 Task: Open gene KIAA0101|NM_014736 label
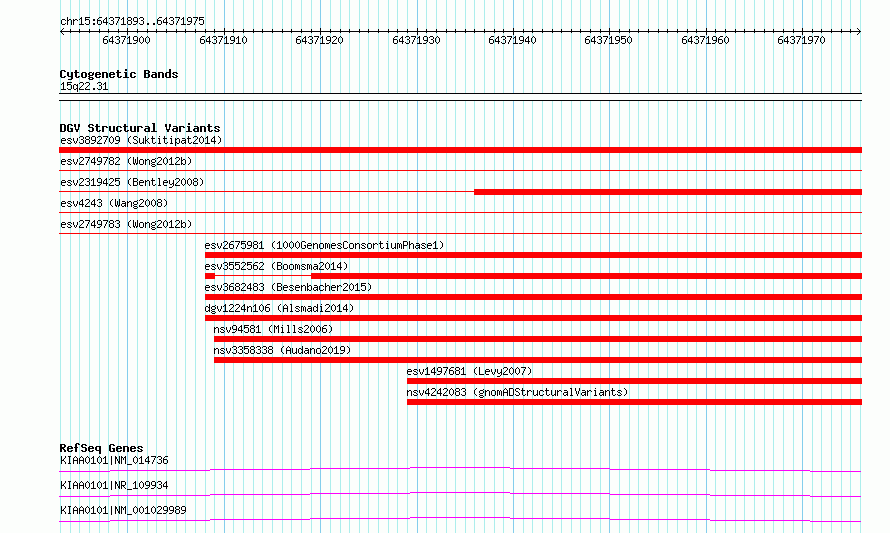tap(114, 460)
